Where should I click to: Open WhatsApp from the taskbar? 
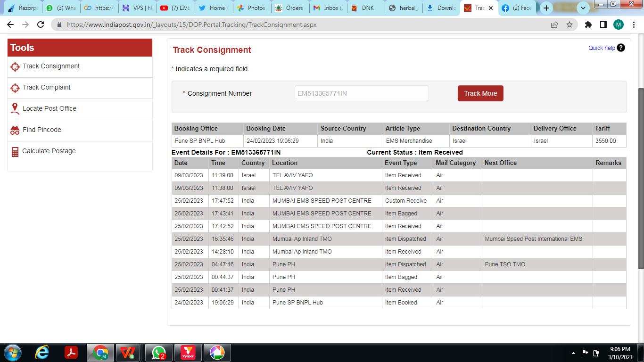point(159,352)
